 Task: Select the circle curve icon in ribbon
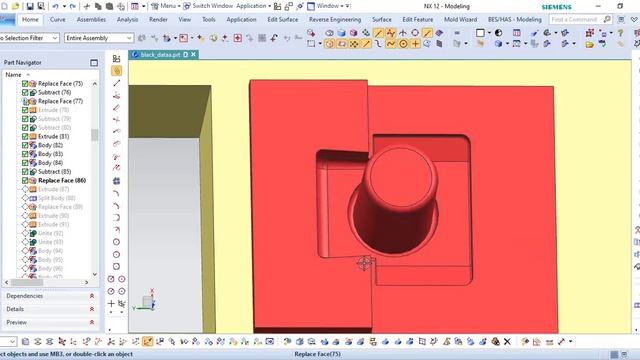coord(415,33)
